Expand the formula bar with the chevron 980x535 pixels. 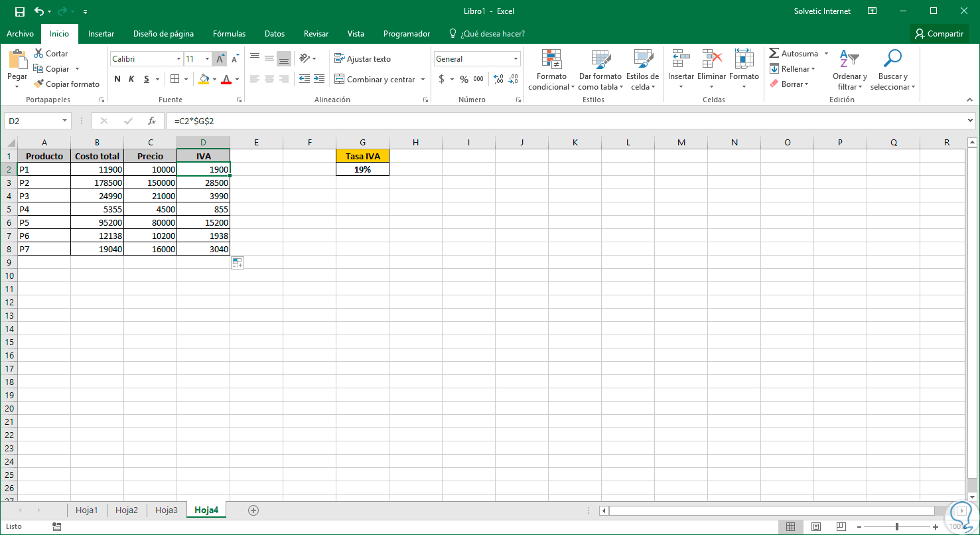pyautogui.click(x=971, y=121)
